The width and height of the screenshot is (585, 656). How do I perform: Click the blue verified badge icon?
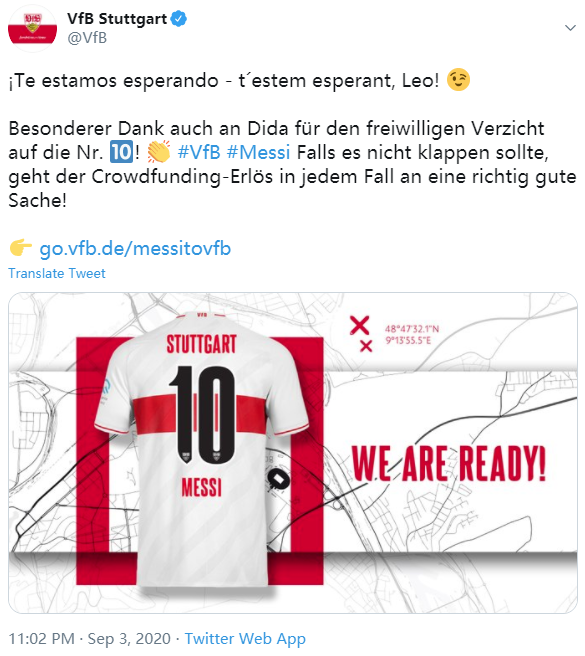[180, 19]
